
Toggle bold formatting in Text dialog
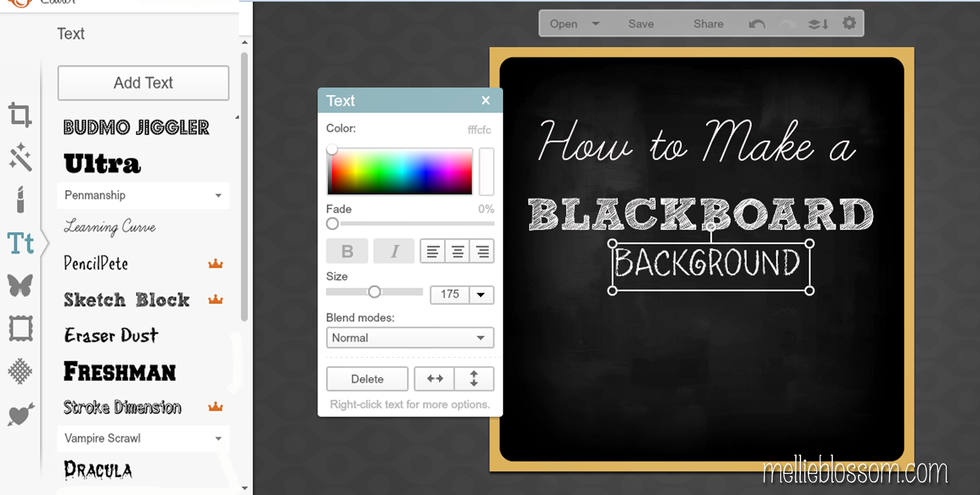click(x=347, y=251)
